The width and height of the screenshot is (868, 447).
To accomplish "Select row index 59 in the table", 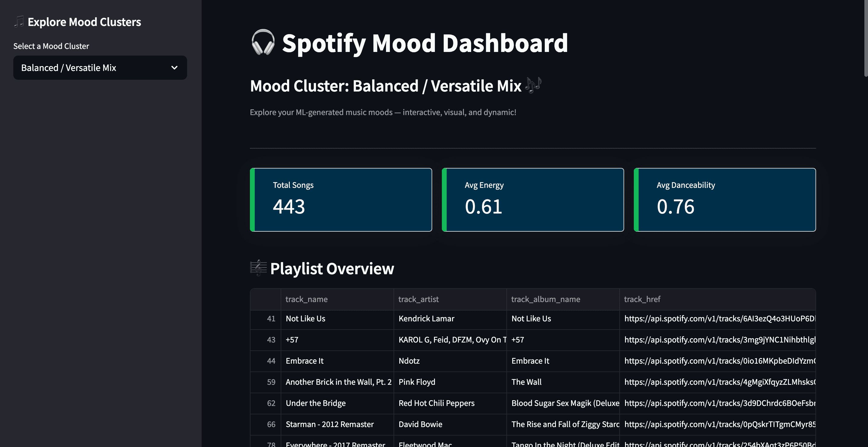I will [266, 382].
